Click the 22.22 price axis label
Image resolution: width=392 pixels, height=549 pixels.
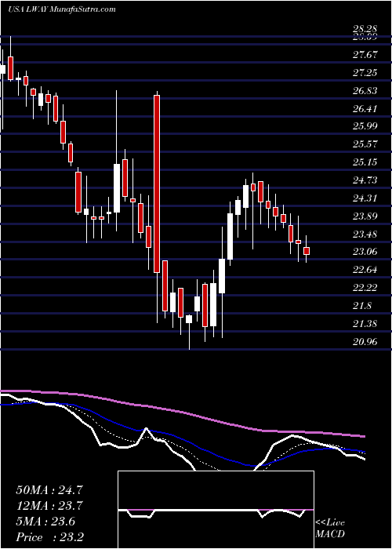365,288
